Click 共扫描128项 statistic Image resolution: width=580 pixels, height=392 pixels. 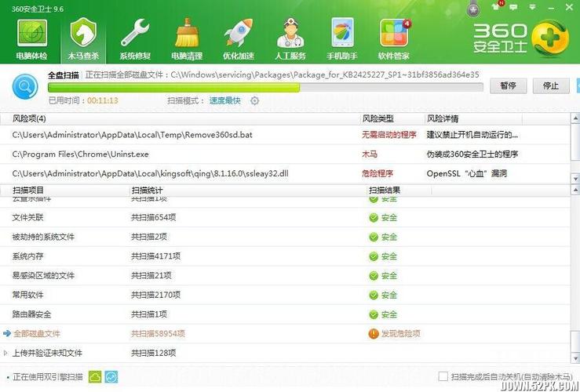point(153,353)
